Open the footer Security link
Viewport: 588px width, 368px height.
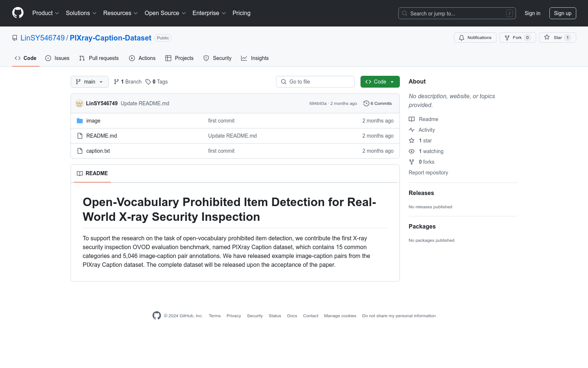point(255,316)
